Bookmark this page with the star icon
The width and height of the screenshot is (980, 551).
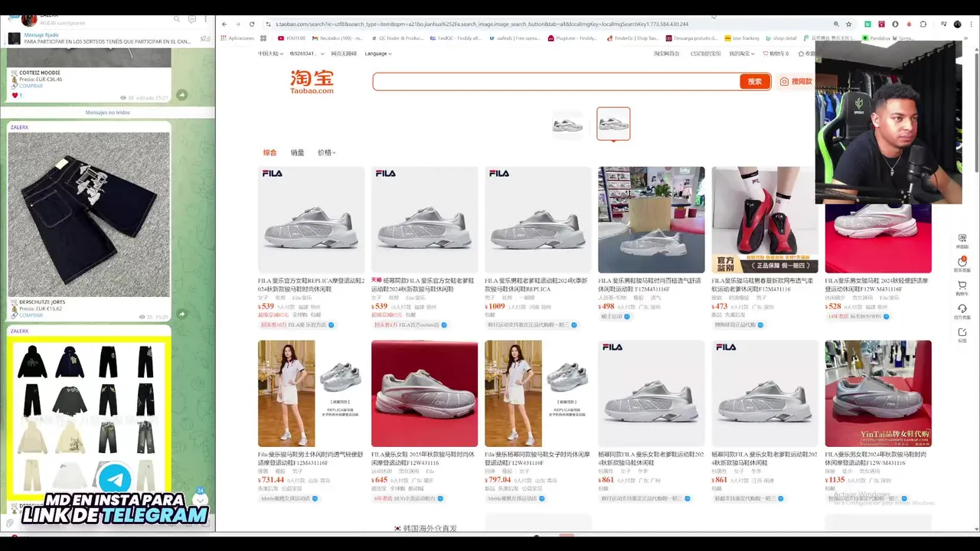click(x=848, y=24)
